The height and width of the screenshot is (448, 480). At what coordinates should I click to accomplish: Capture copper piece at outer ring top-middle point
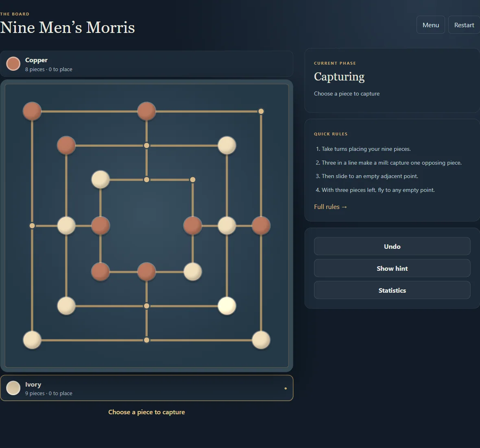(146, 111)
